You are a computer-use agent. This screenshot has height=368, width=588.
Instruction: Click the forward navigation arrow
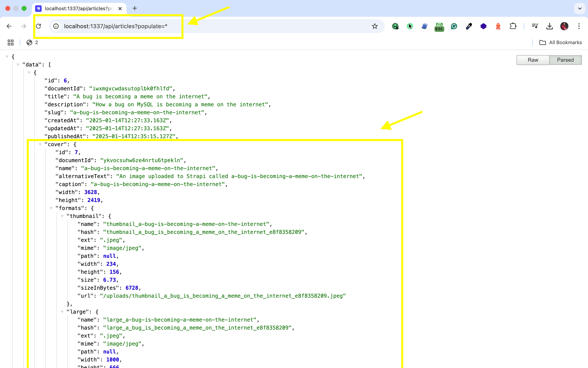point(23,26)
